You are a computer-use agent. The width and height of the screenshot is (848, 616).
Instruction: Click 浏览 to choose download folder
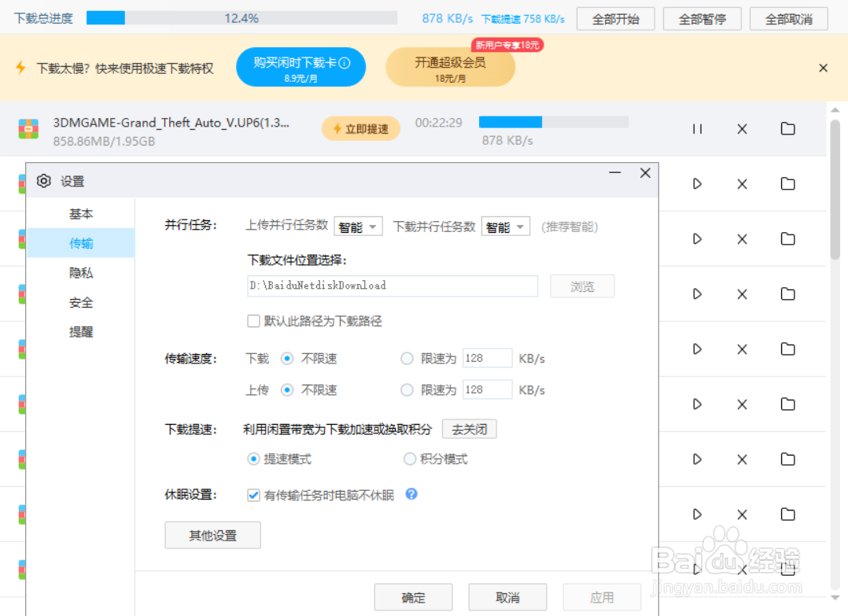pos(582,286)
